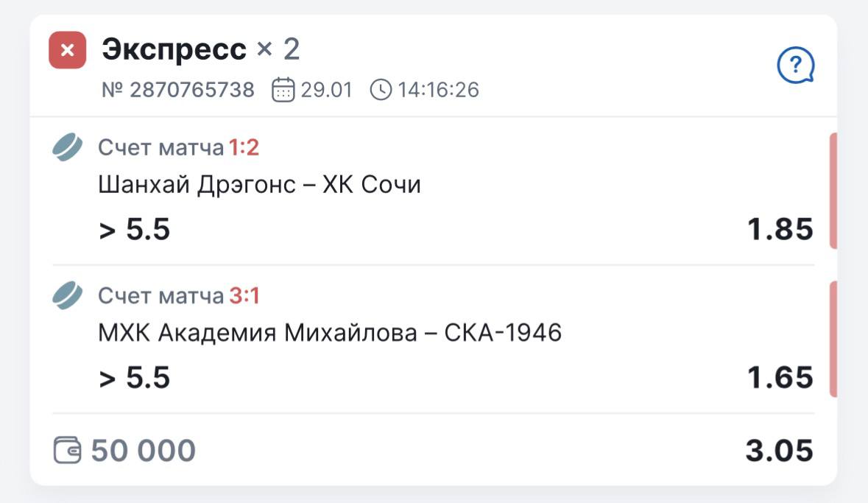This screenshot has width=868, height=503.
Task: Click the 50 000 stake amount
Action: click(144, 450)
